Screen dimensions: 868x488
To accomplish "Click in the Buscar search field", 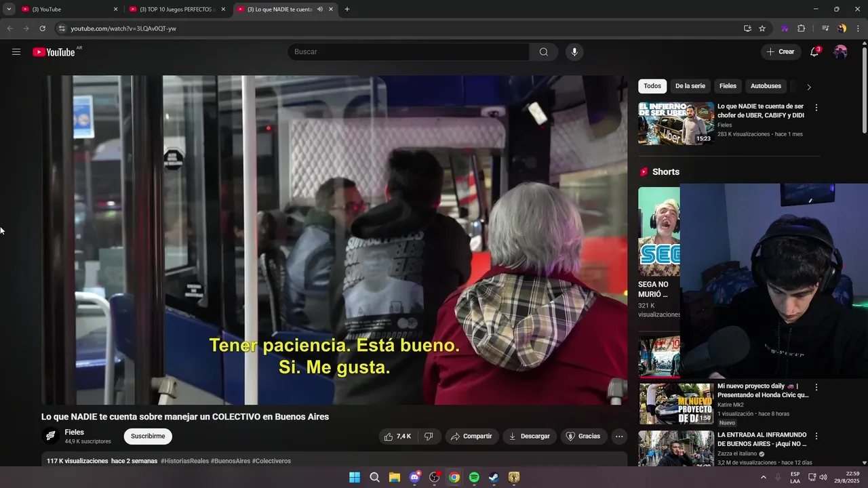I will point(409,52).
